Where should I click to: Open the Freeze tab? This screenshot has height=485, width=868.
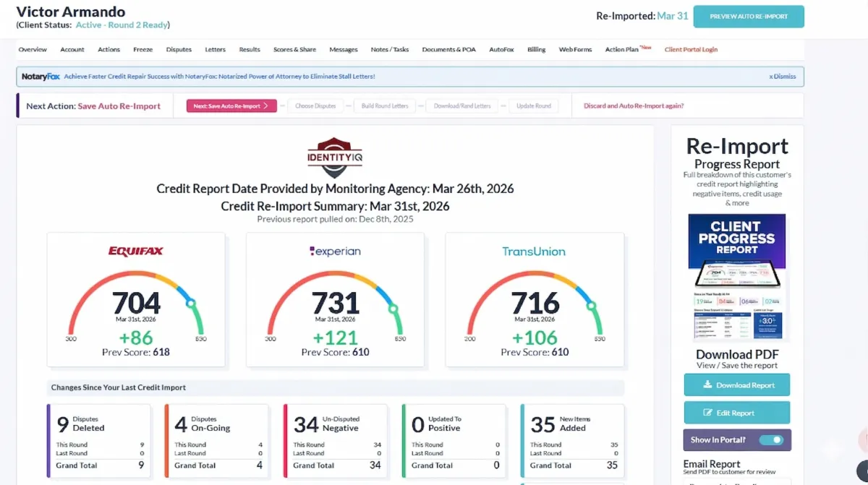tap(142, 50)
